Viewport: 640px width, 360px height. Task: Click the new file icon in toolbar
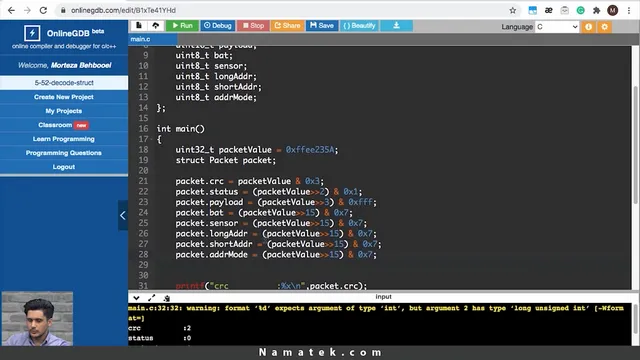139,26
